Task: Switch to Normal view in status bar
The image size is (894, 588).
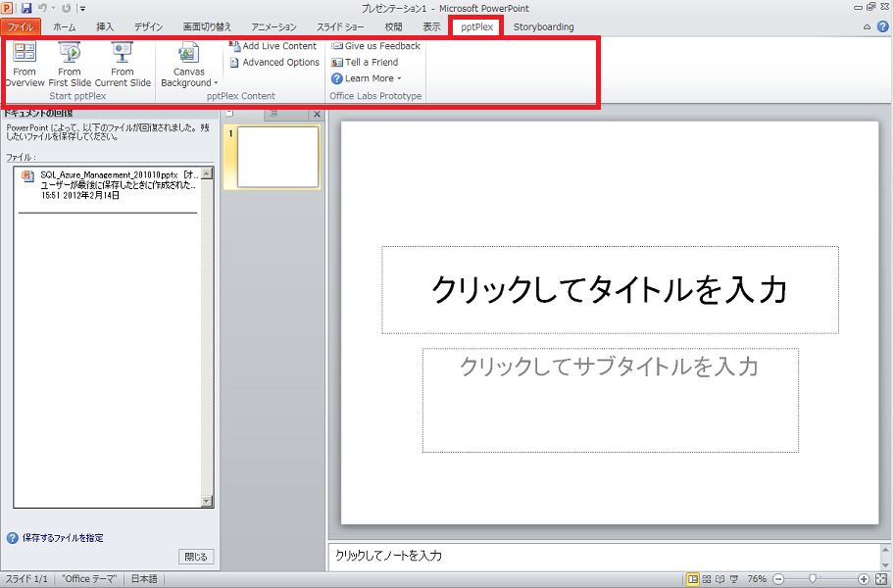Action: [693, 579]
